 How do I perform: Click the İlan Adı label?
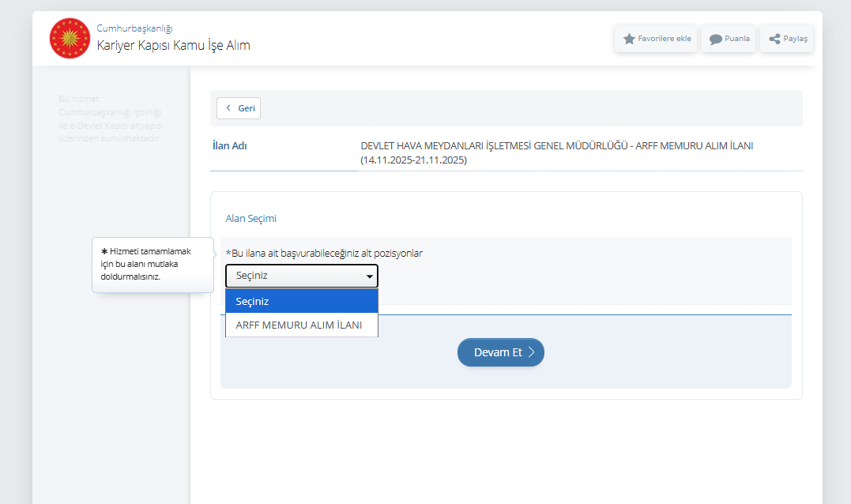pyautogui.click(x=230, y=146)
